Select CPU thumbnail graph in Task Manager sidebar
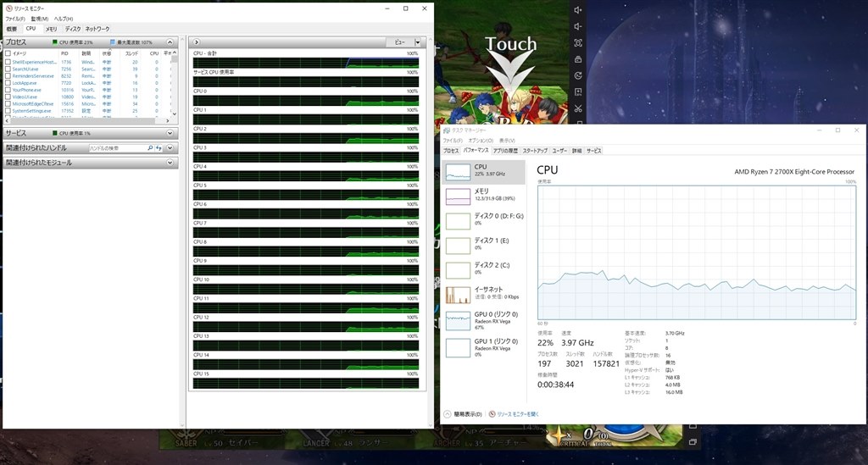Image resolution: width=868 pixels, height=465 pixels. (459, 172)
